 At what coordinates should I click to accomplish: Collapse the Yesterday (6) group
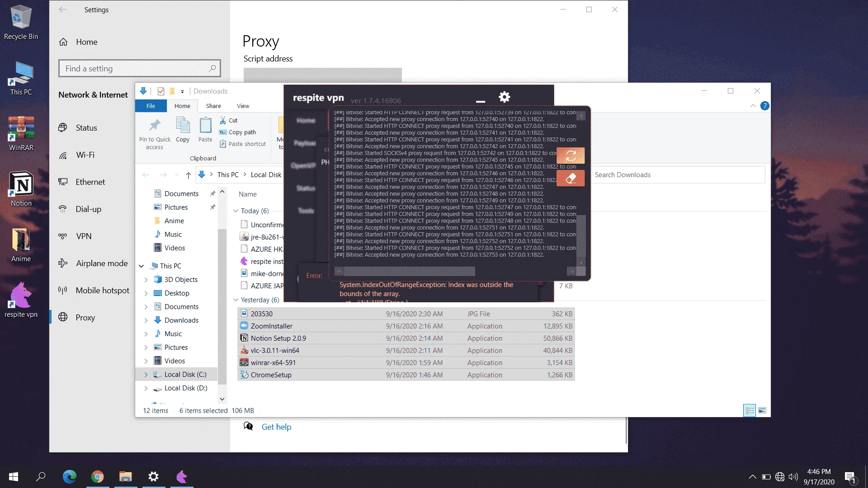tap(236, 300)
